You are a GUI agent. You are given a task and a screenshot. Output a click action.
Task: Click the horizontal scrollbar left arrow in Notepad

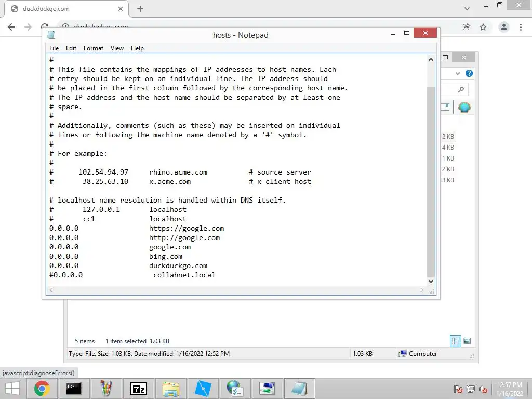point(51,290)
